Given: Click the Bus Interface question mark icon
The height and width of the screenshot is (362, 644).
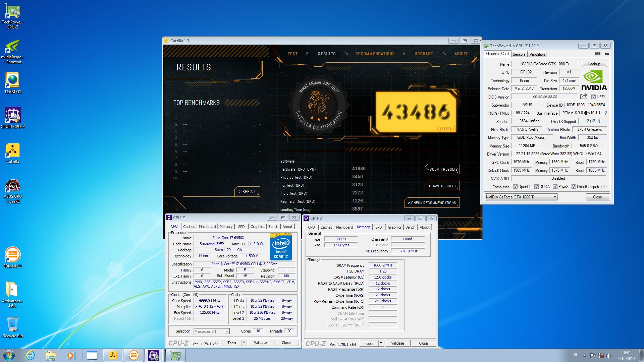Looking at the screenshot, I should click(606, 113).
